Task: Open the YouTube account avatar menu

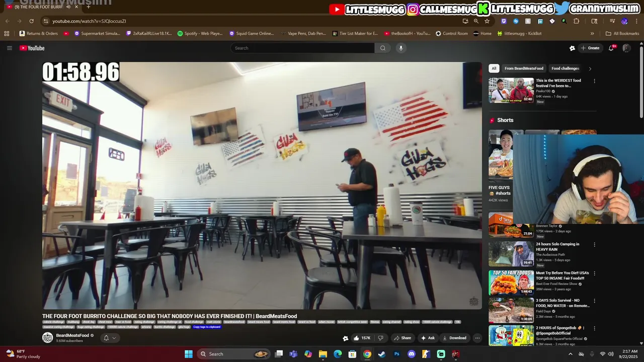Action: (x=626, y=48)
